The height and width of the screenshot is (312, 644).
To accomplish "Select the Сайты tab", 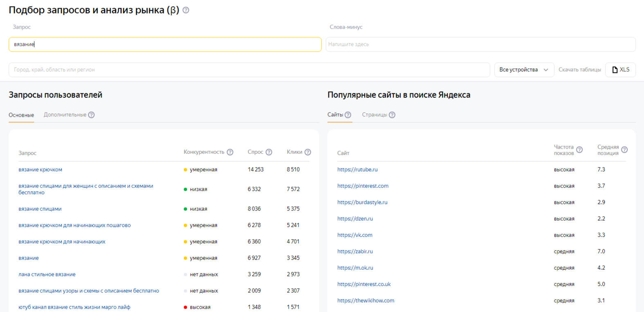I will (x=335, y=115).
